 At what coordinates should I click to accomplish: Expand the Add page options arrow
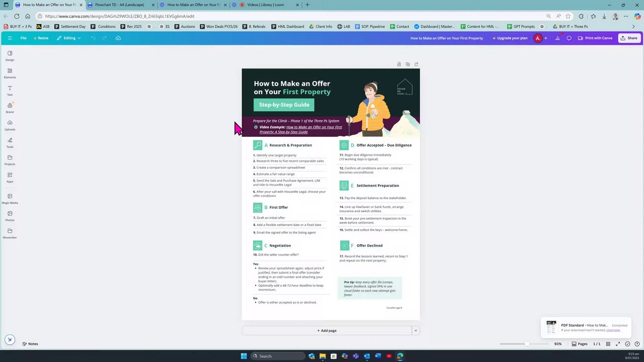pos(416,330)
